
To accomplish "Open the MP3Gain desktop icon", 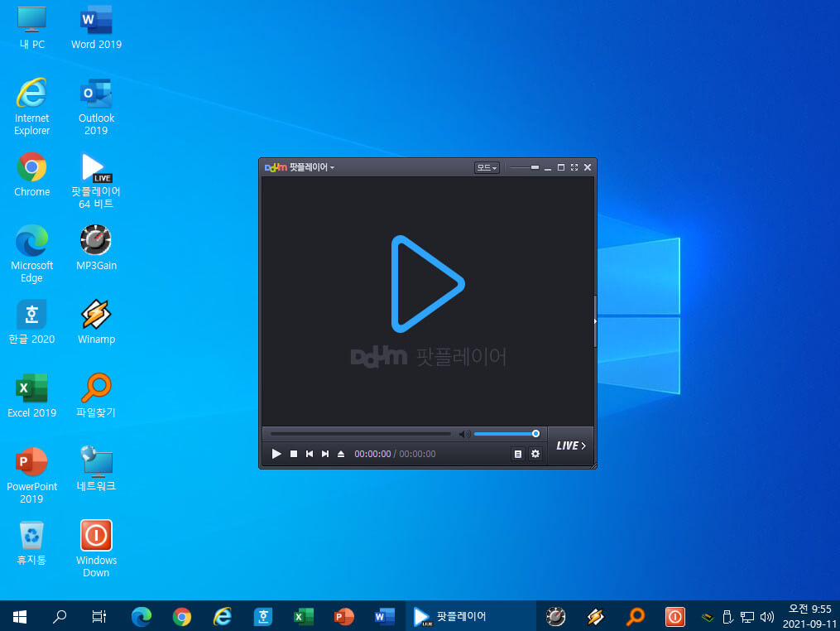I will (96, 248).
